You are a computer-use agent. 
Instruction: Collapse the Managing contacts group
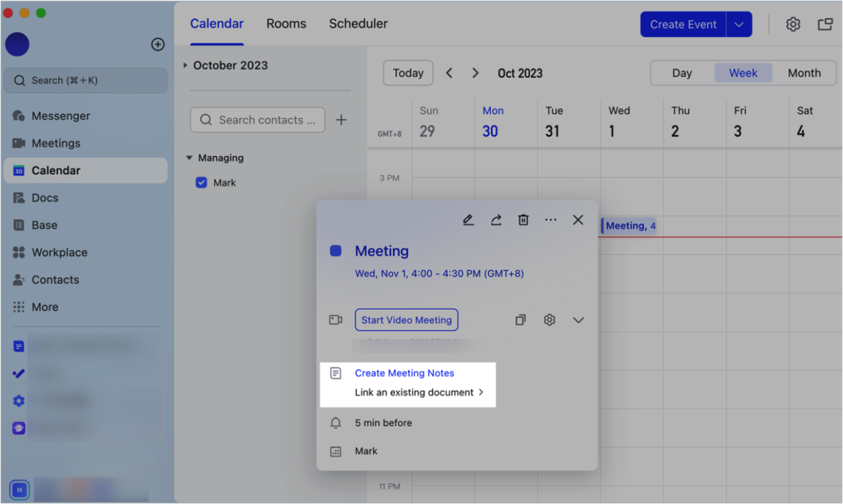[189, 158]
